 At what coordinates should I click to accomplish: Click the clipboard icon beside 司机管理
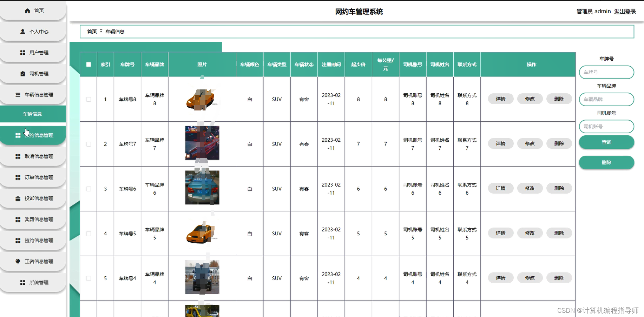[x=22, y=74]
